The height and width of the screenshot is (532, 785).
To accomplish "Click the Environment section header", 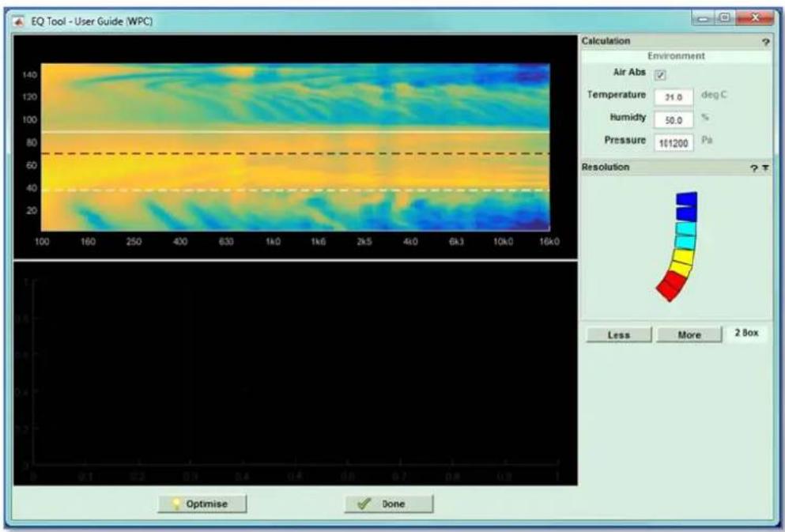I will click(676, 56).
